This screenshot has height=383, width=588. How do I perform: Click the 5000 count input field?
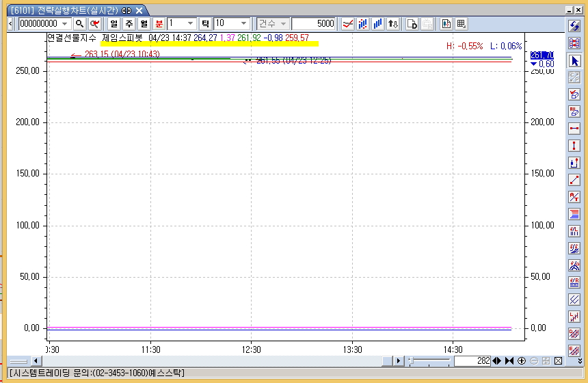313,24
